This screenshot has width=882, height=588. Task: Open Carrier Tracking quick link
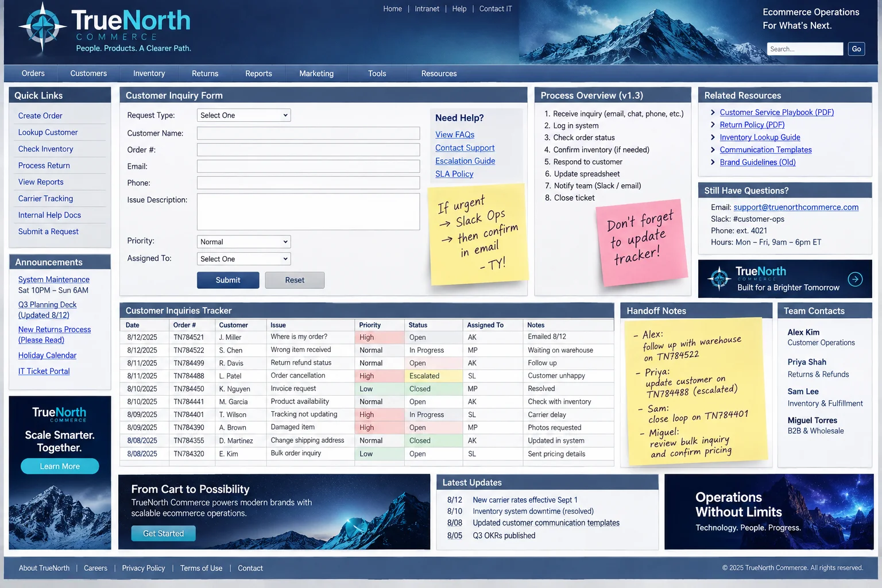(x=45, y=199)
